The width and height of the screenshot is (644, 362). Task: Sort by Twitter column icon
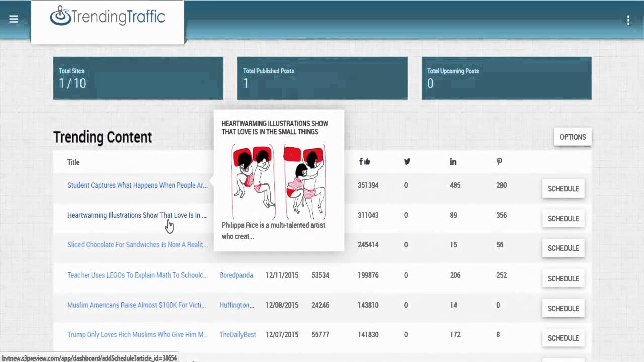tap(407, 161)
